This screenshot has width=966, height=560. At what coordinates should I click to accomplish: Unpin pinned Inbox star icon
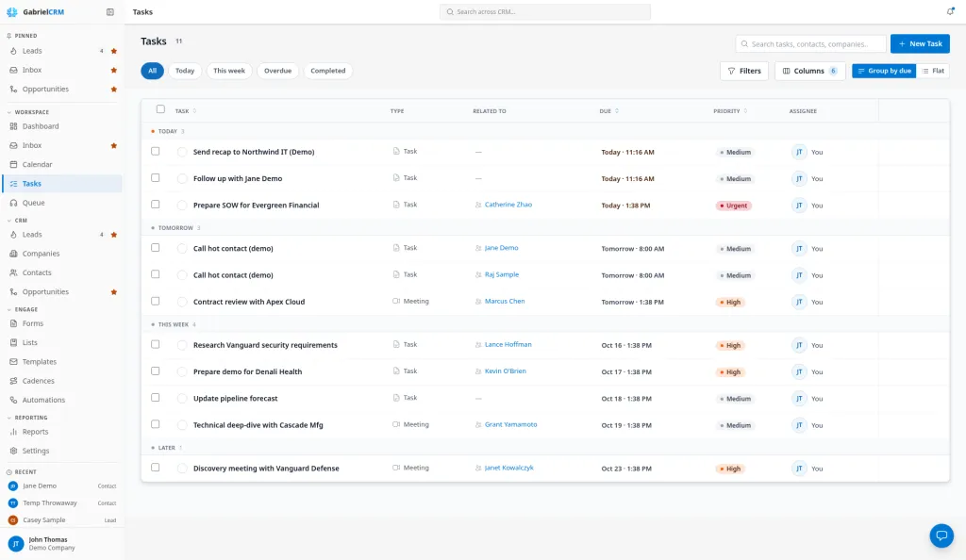[114, 70]
